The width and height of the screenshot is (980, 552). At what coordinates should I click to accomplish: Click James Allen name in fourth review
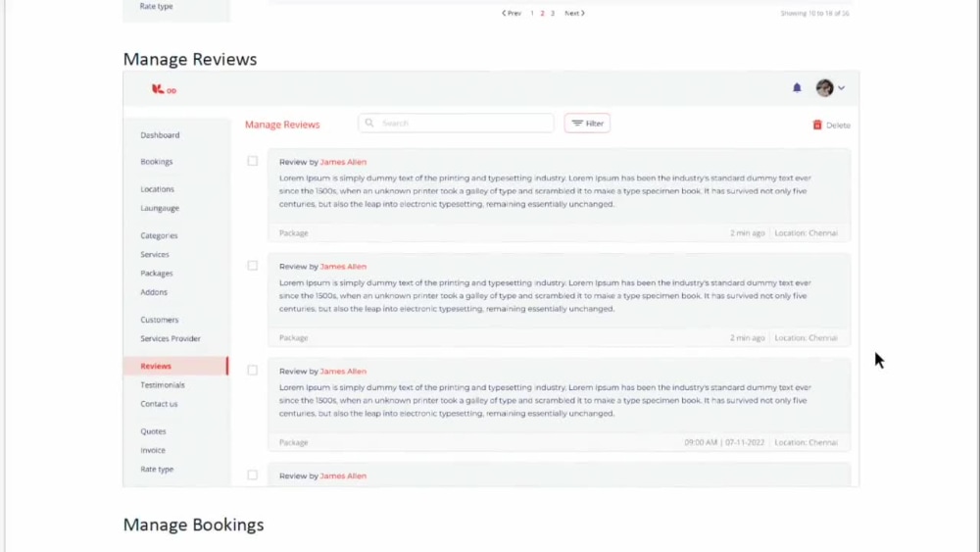pos(343,476)
